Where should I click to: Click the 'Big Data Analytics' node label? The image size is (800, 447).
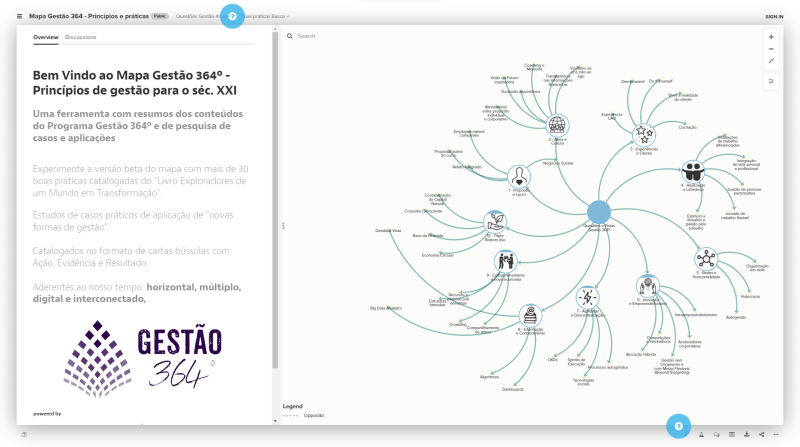pyautogui.click(x=386, y=308)
